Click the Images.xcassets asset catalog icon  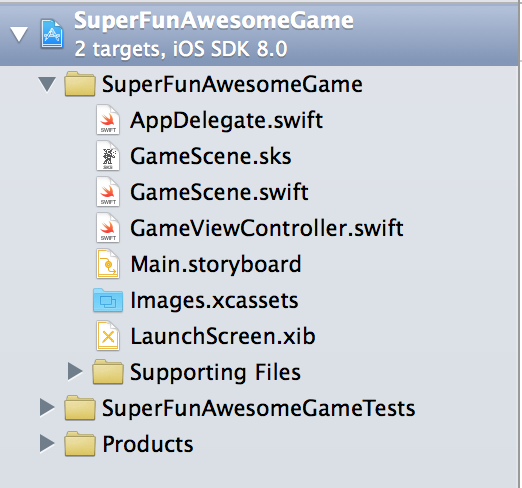coord(108,300)
